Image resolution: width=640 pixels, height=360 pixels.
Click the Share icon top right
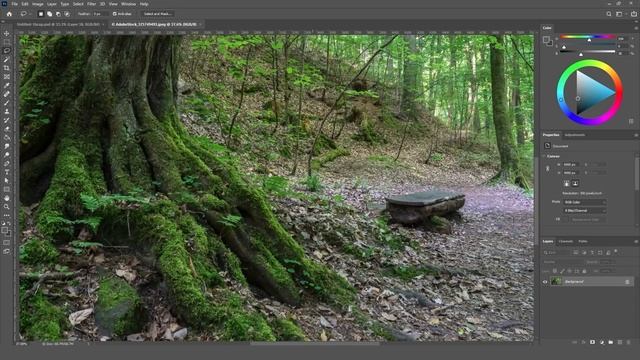[x=634, y=14]
